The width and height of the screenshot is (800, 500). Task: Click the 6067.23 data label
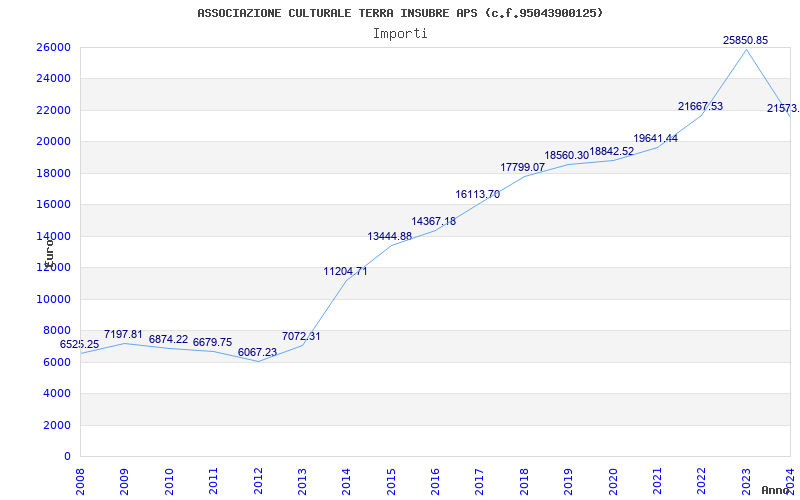coord(257,352)
